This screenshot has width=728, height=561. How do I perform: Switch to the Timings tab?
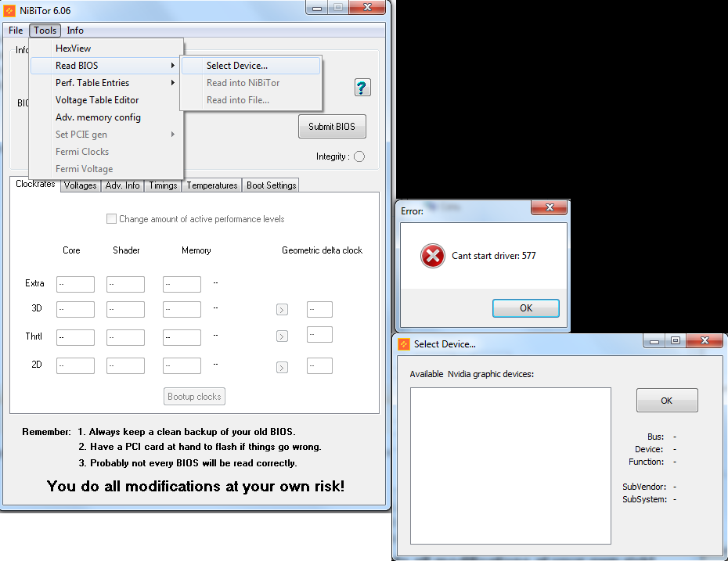coord(163,185)
